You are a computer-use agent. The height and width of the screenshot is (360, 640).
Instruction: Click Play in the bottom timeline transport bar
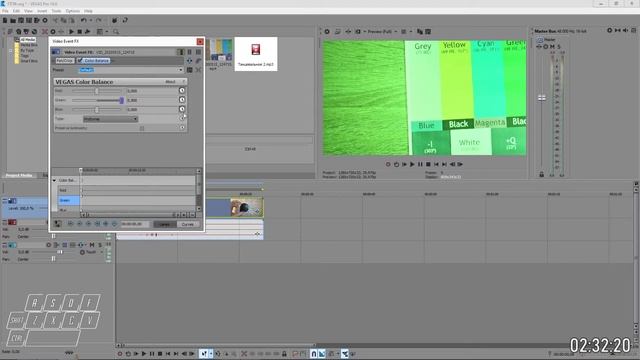[144, 354]
